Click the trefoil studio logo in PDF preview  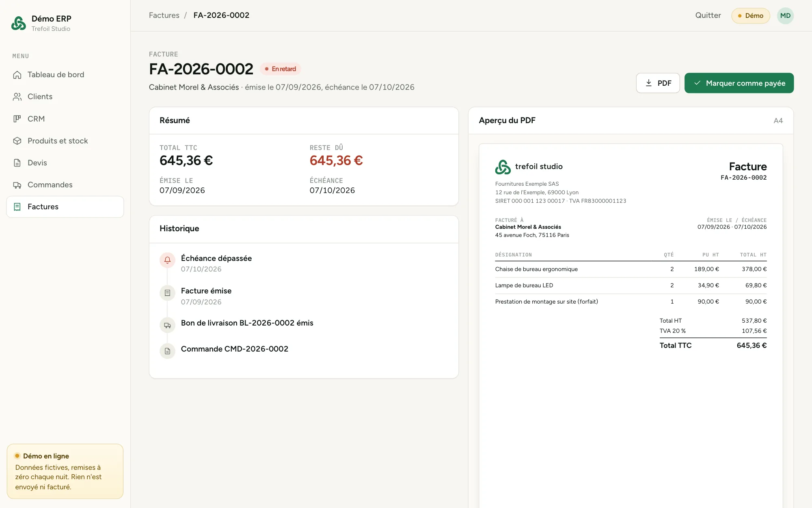tap(503, 167)
